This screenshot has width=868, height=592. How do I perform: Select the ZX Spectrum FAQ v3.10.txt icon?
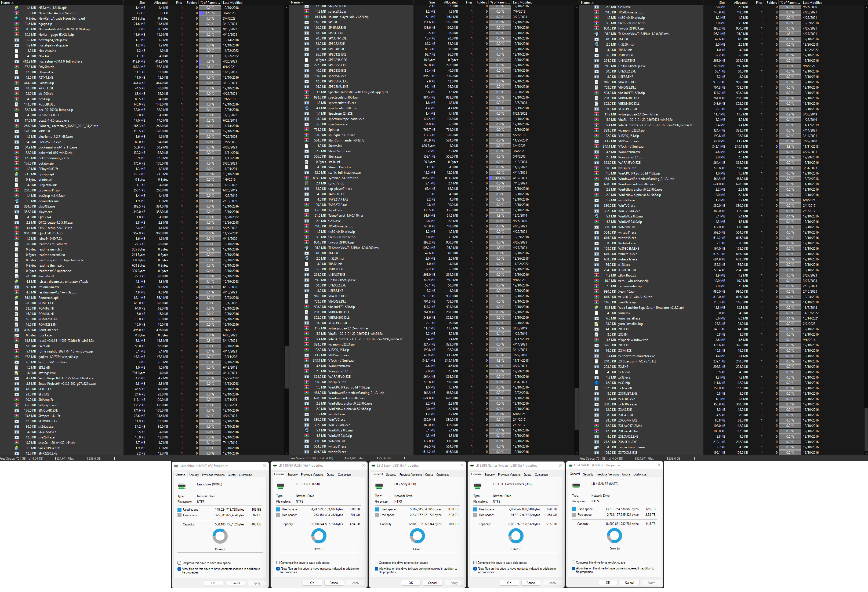coord(597,361)
